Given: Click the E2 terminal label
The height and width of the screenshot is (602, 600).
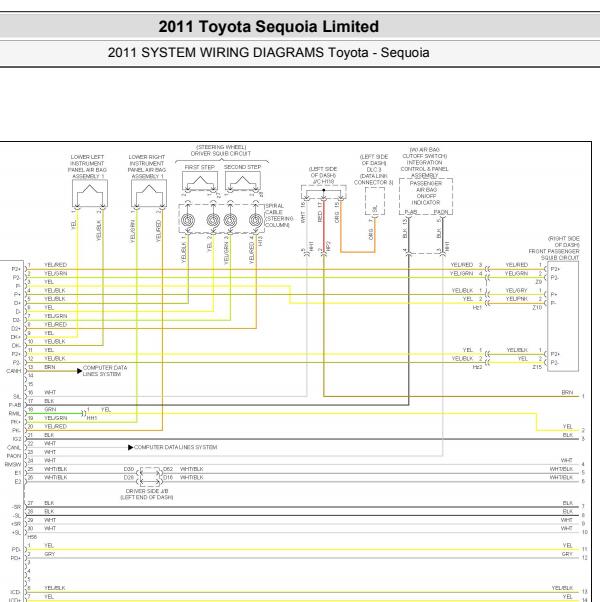Looking at the screenshot, I should (18, 481).
